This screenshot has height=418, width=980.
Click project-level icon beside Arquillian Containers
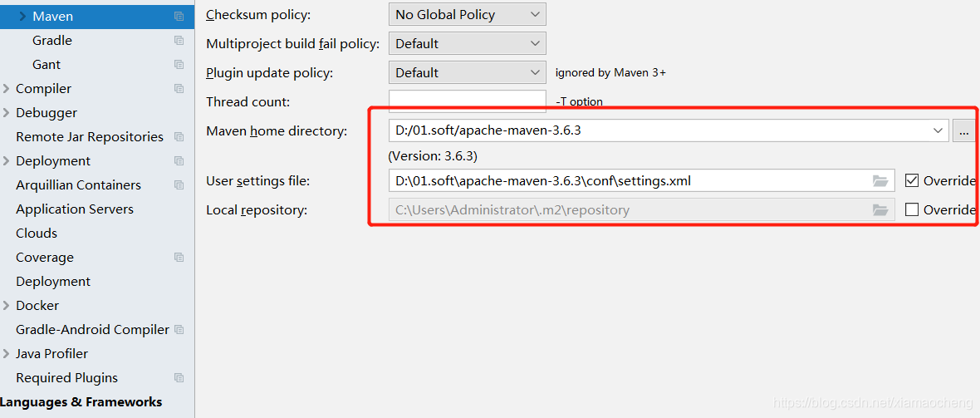click(179, 185)
